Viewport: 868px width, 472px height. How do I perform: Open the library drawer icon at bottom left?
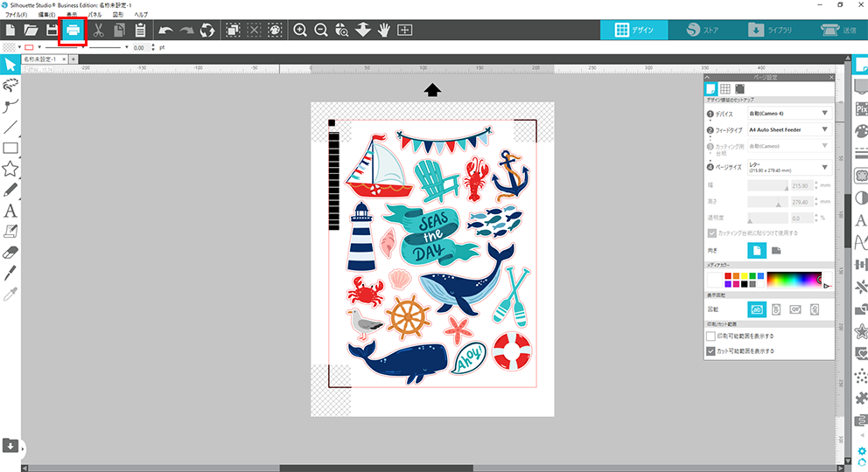click(x=10, y=445)
